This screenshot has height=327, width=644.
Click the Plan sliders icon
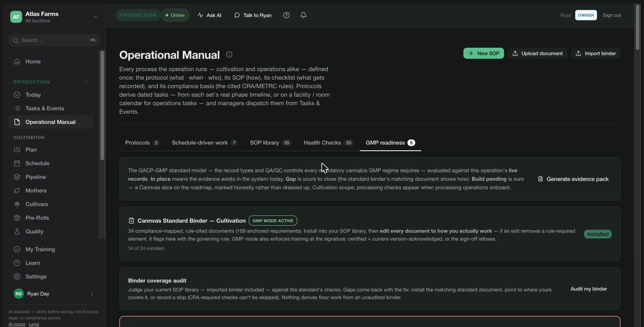pos(17,150)
